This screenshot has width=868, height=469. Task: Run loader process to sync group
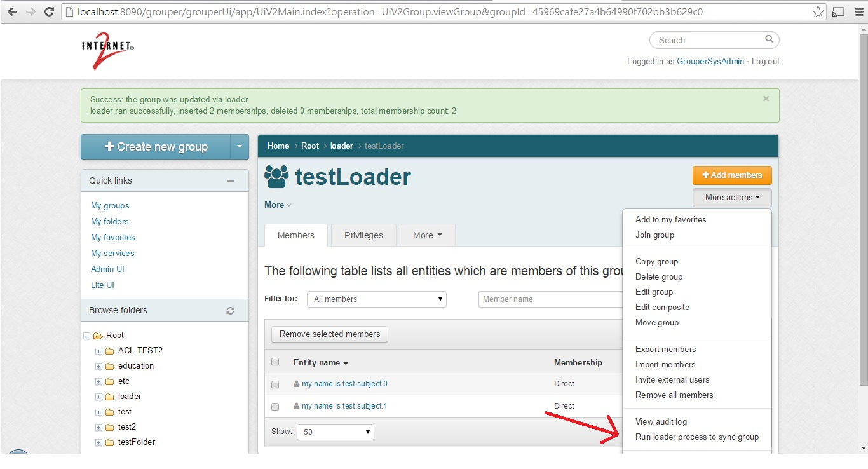(697, 437)
